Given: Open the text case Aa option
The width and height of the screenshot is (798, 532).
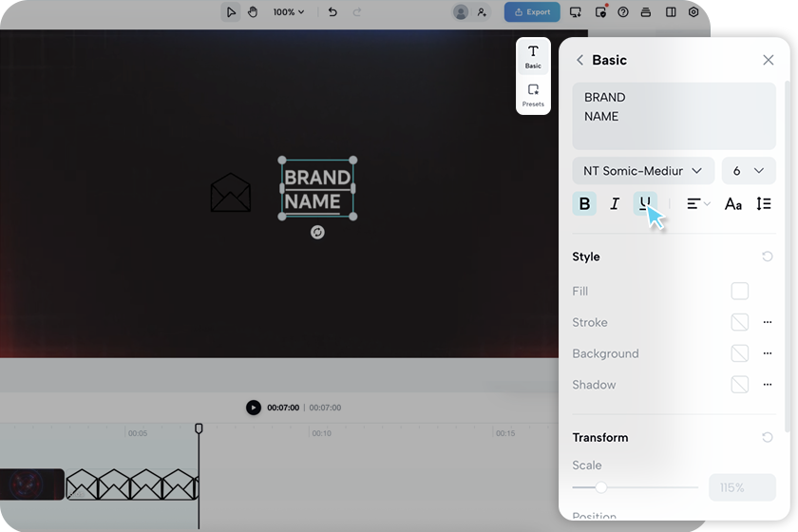Looking at the screenshot, I should [x=732, y=203].
